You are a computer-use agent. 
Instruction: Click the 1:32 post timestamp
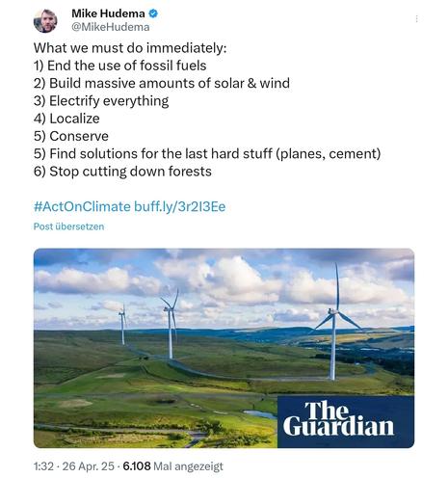coord(43,466)
